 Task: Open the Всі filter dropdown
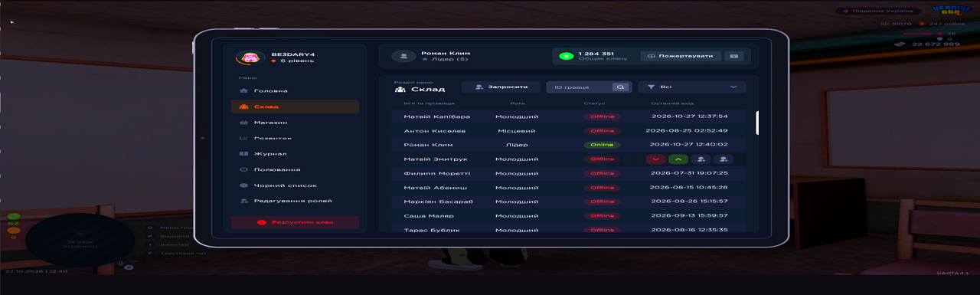692,87
